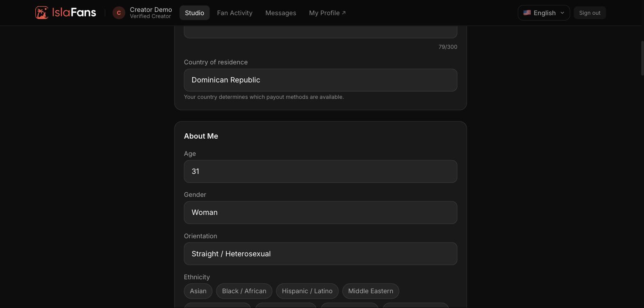Open Country of residence dropdown
The width and height of the screenshot is (644, 308).
tap(320, 80)
